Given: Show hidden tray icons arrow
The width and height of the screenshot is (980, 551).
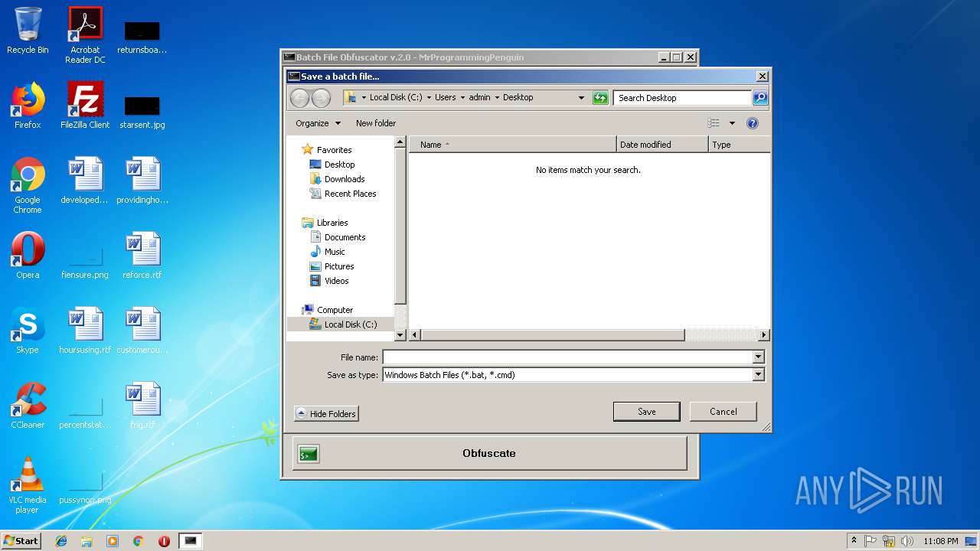Looking at the screenshot, I should pyautogui.click(x=854, y=541).
